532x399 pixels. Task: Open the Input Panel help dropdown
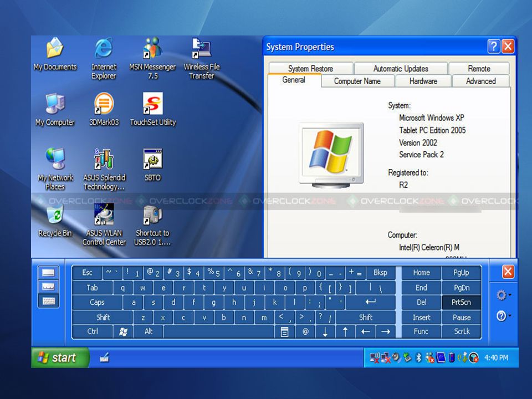tap(504, 316)
